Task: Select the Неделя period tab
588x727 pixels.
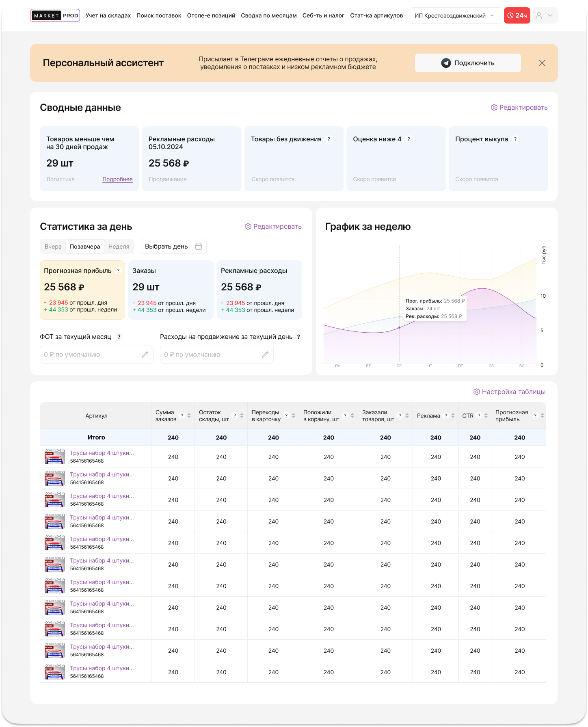Action: (x=119, y=247)
